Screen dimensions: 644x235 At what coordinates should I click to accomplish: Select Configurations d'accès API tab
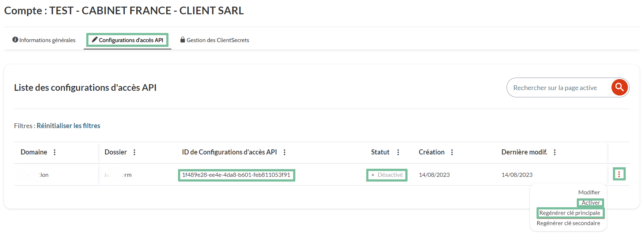pos(128,40)
